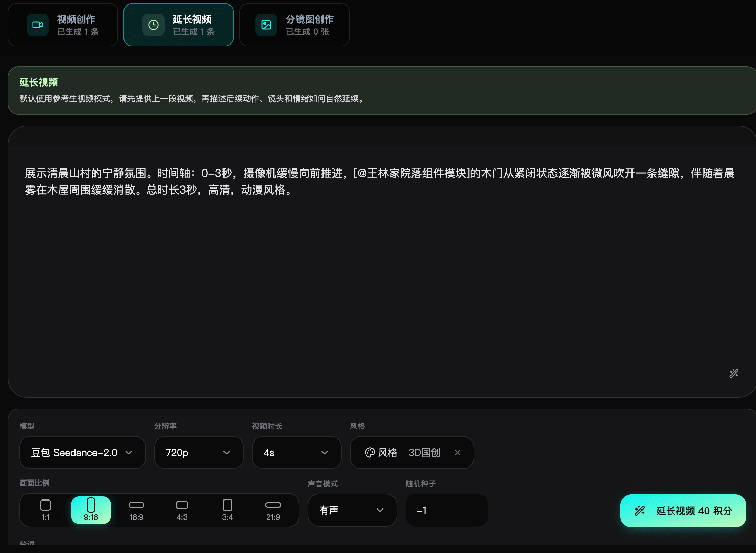Click the 模型 field label
This screenshot has width=756, height=553.
pyautogui.click(x=27, y=426)
